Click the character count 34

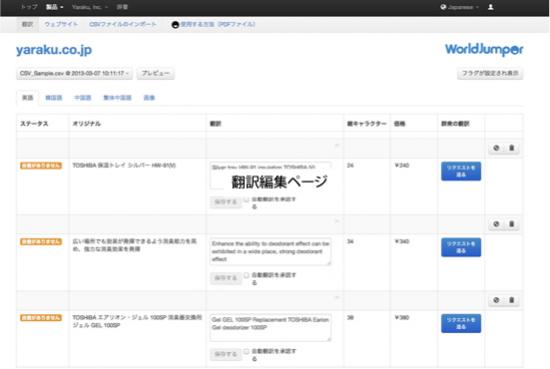350,241
